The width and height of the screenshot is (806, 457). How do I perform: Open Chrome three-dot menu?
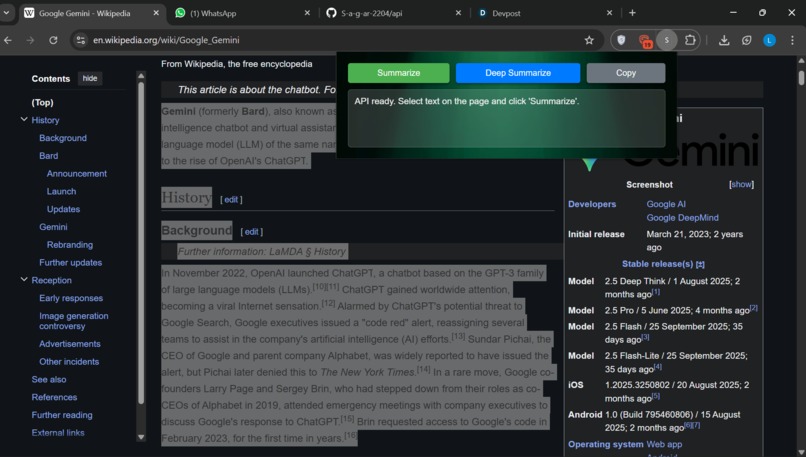pyautogui.click(x=792, y=40)
